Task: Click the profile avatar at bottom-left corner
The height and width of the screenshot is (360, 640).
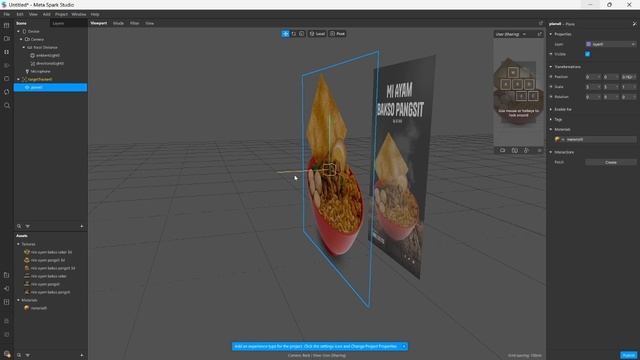Action: click(x=7, y=354)
